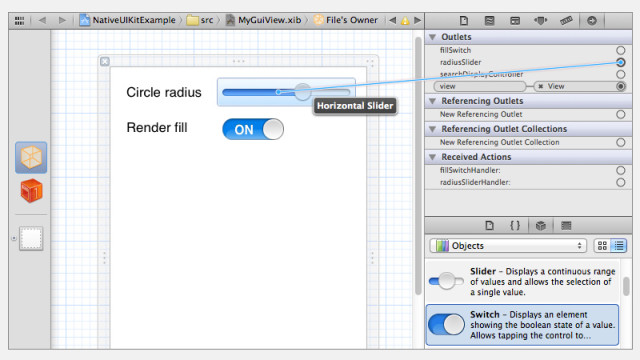Click the radiusSlider outlet connection circle
640x360 pixels.
(x=620, y=62)
